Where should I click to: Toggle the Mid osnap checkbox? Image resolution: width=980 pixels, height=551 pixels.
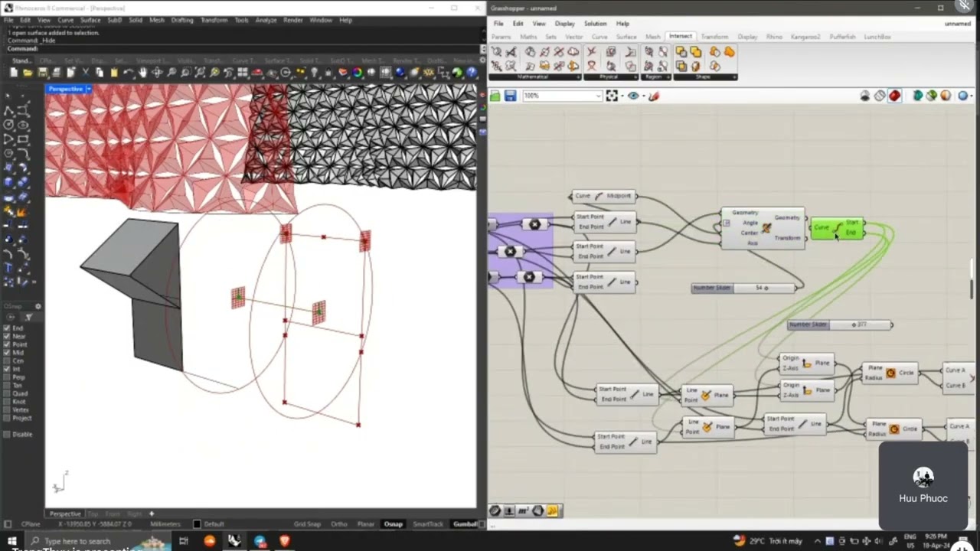7,353
